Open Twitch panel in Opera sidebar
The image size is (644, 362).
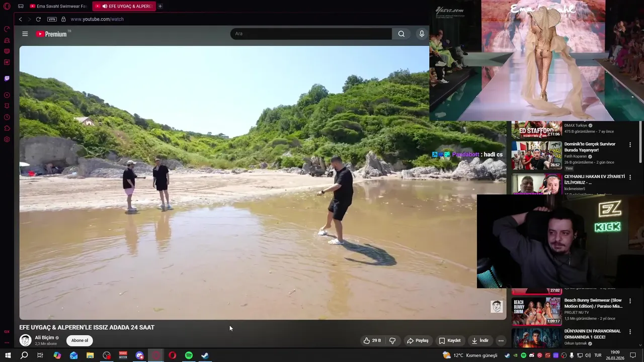point(7,78)
